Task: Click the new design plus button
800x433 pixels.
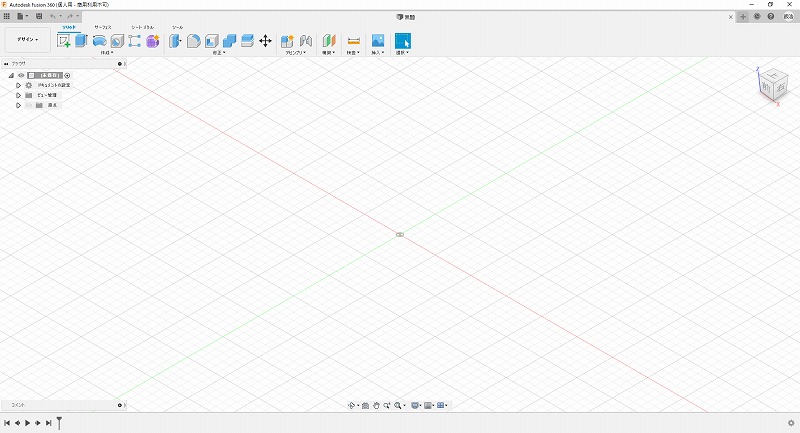Action: tap(743, 16)
